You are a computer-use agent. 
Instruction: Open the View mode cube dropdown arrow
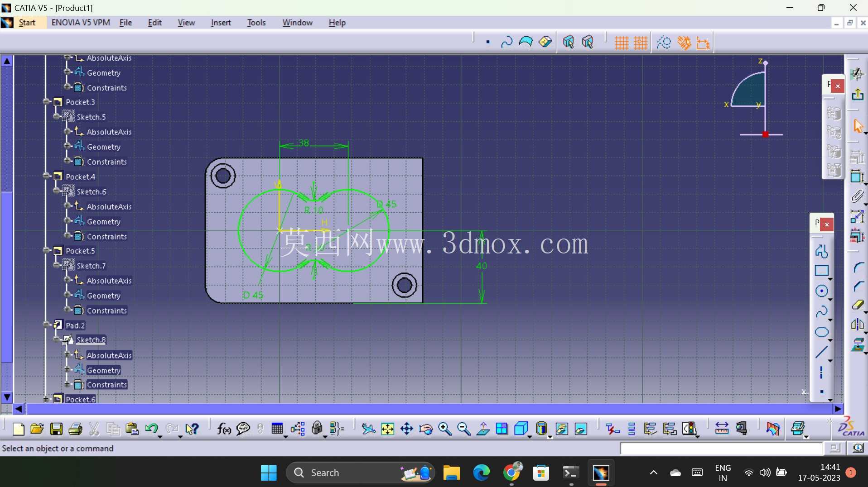click(530, 437)
